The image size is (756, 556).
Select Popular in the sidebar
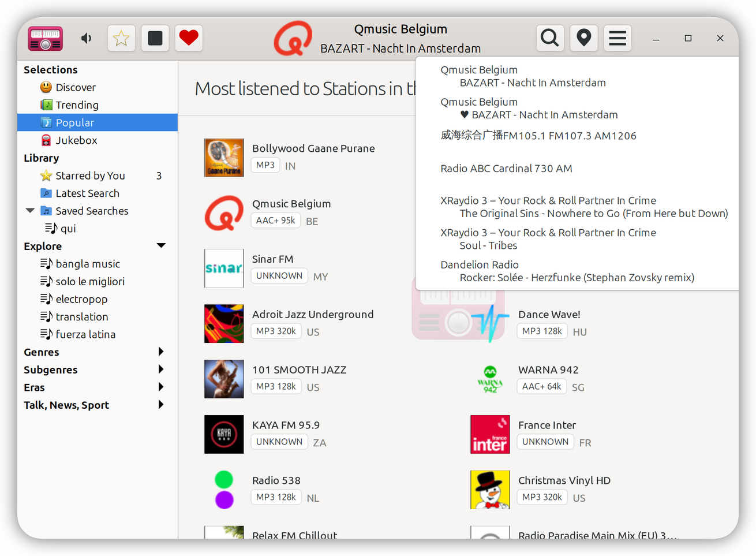(98, 122)
